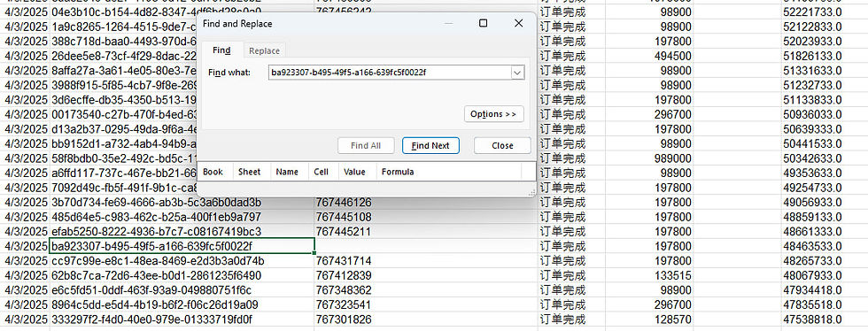This screenshot has width=868, height=331.
Task: Select 订单完成 status in row 47538818.0
Action: click(x=571, y=319)
